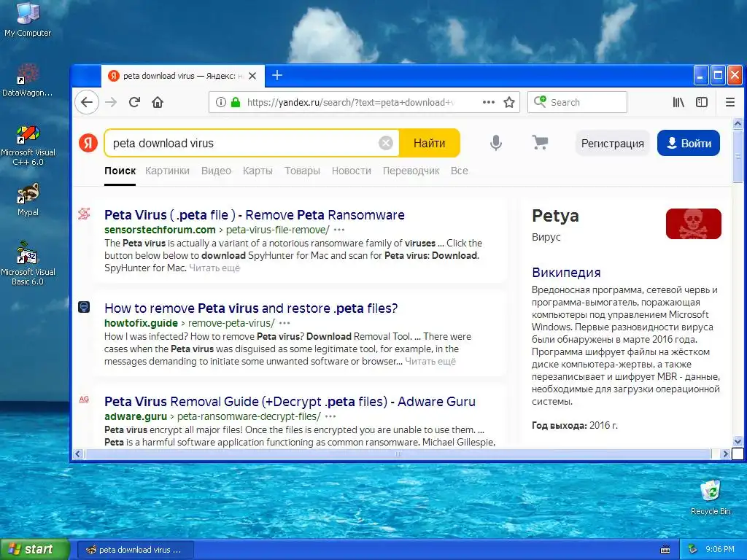The height and width of the screenshot is (560, 747).
Task: Open the browser hamburger menu
Action: pos(729,102)
